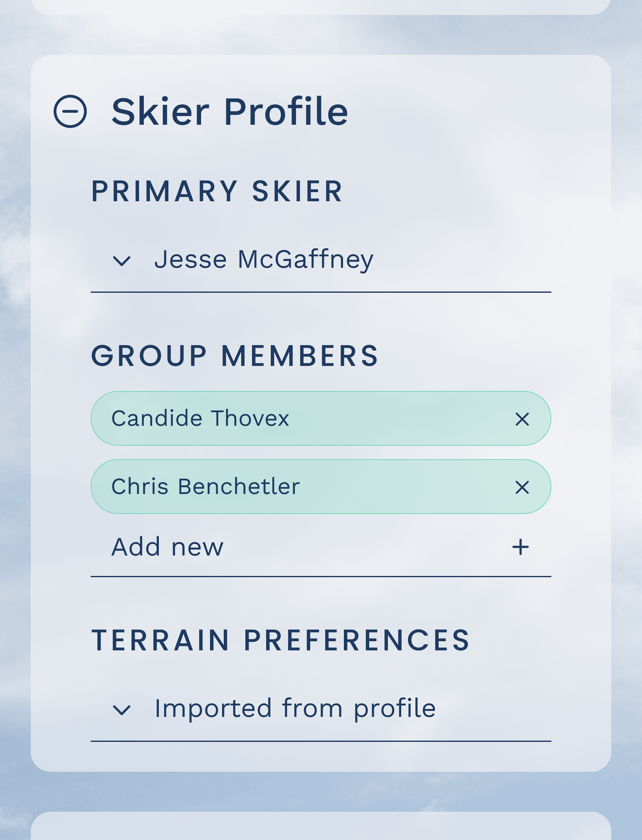The height and width of the screenshot is (840, 642).
Task: Remove Chris Benchetler using the X icon
Action: coord(522,487)
